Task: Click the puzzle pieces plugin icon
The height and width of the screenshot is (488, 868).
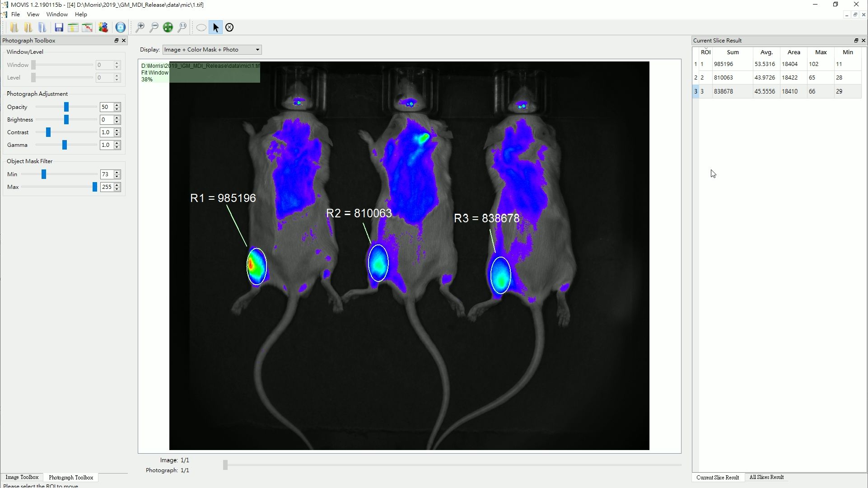Action: (103, 28)
